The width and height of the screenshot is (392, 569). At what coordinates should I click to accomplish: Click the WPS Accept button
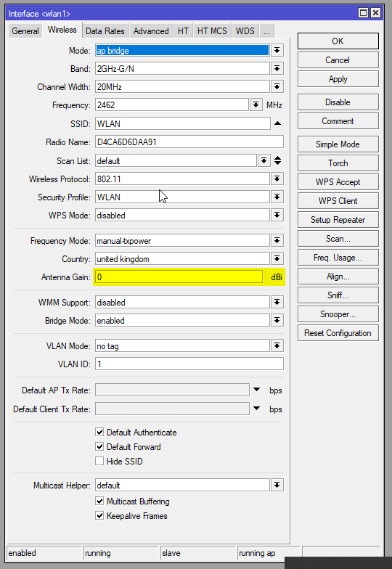click(x=338, y=181)
